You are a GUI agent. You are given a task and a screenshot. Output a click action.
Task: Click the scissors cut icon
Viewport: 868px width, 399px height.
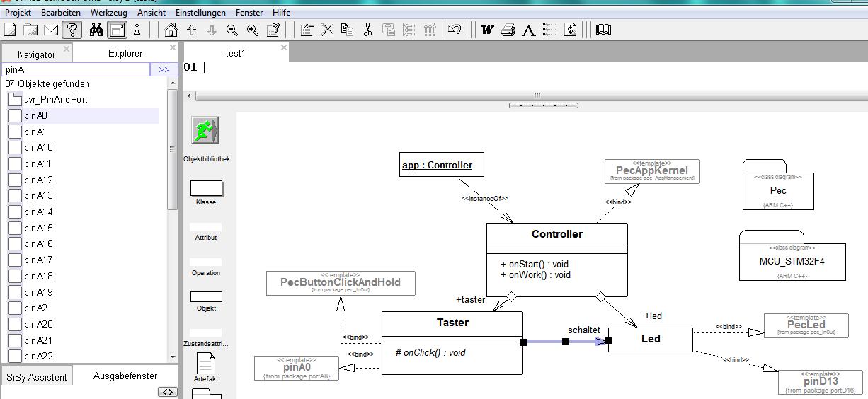pyautogui.click(x=367, y=30)
